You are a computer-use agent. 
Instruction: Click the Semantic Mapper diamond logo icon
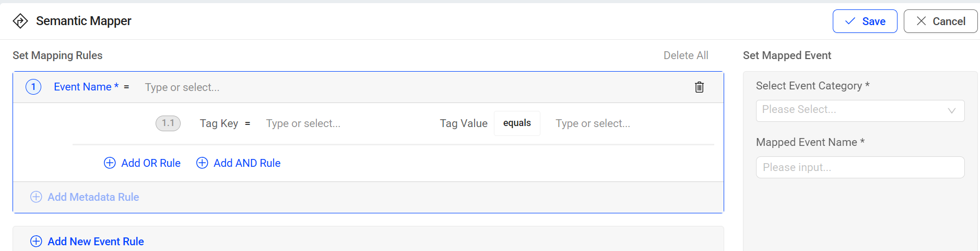pyautogui.click(x=20, y=21)
